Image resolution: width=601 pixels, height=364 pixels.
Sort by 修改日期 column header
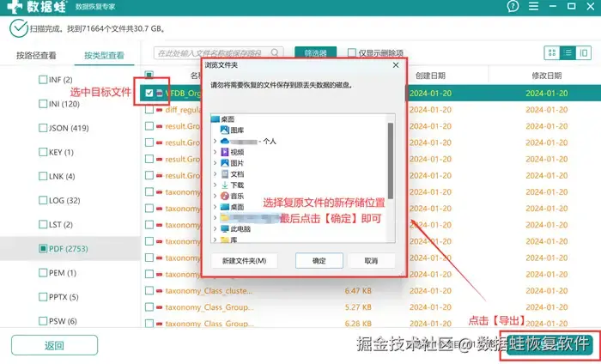pyautogui.click(x=547, y=76)
